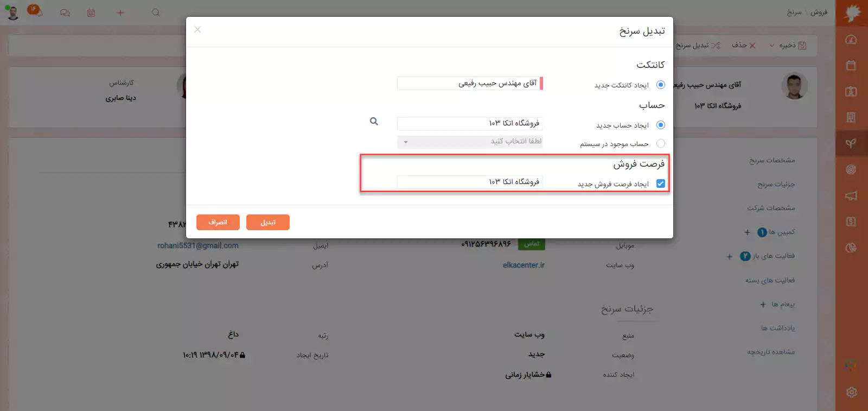Open dashboard gauge icon in sidebar
Image resolution: width=868 pixels, height=411 pixels.
pyautogui.click(x=851, y=40)
